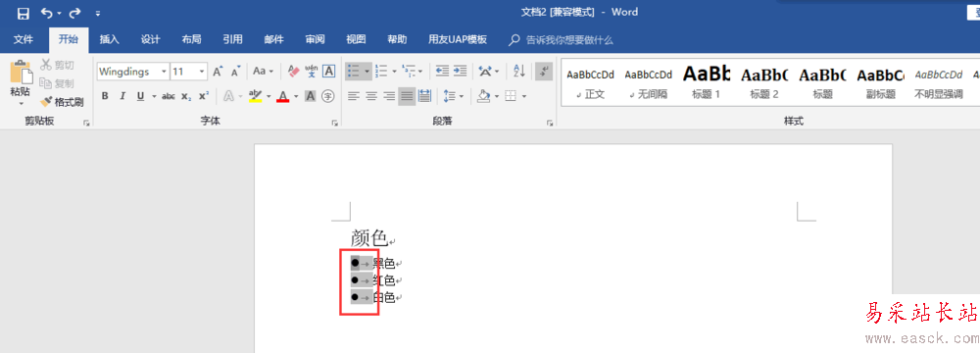Click the character border icon
Screen dimensions: 980x353
[328, 72]
